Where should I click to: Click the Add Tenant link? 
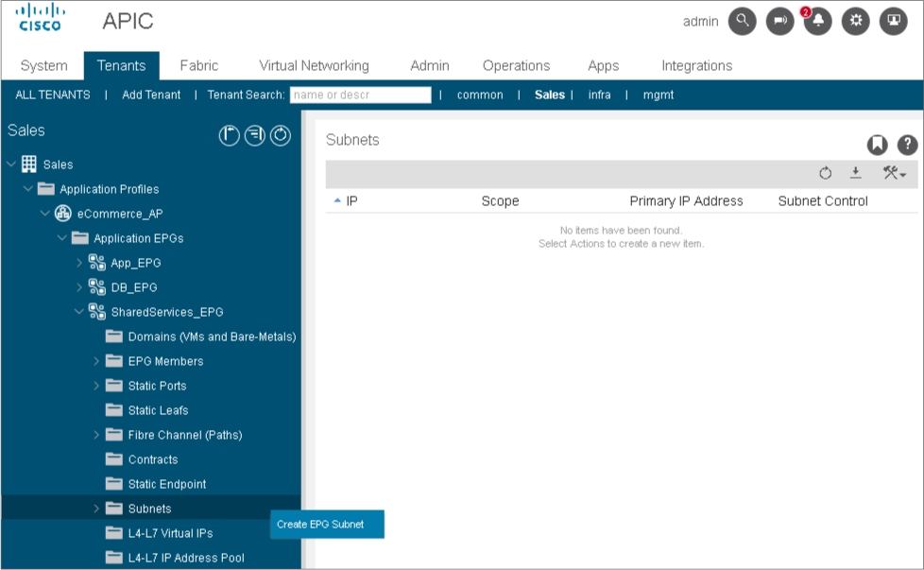[151, 95]
